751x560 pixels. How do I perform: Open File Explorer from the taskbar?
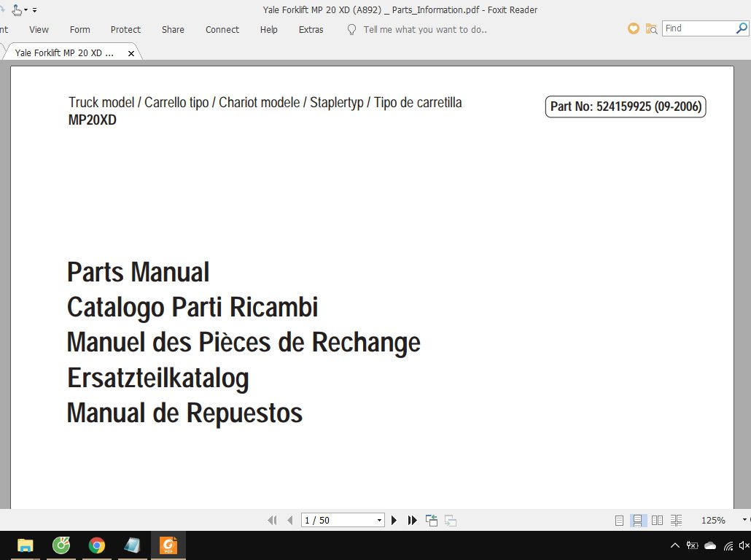(x=26, y=545)
